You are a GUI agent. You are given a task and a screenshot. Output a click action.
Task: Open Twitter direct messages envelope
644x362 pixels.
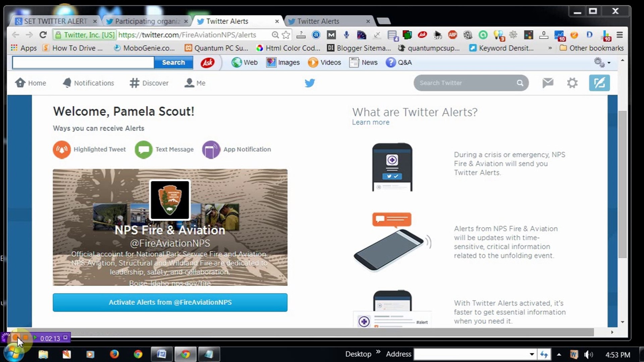point(548,83)
